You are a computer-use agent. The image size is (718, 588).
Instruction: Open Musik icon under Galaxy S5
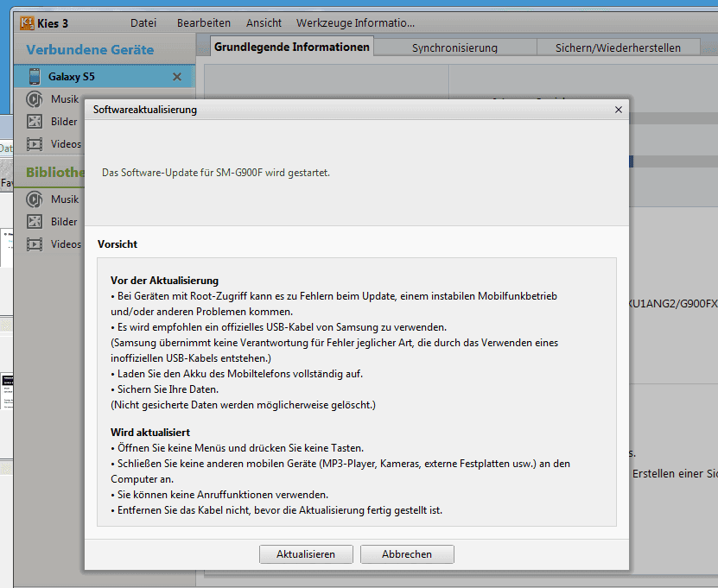point(35,98)
